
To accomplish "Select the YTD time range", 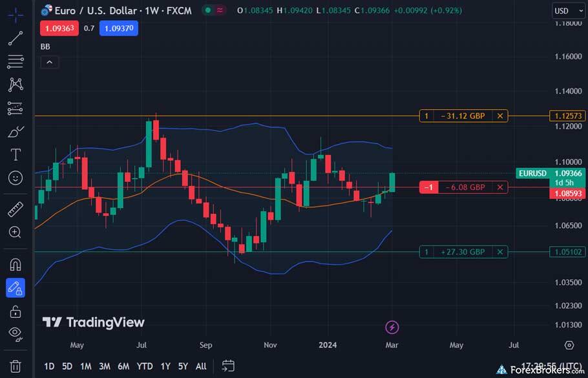I will pos(145,366).
